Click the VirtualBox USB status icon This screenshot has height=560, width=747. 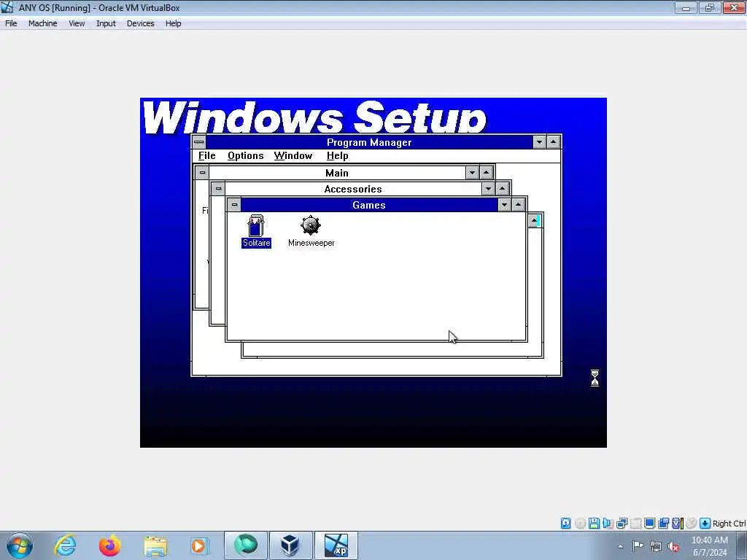pos(635,524)
